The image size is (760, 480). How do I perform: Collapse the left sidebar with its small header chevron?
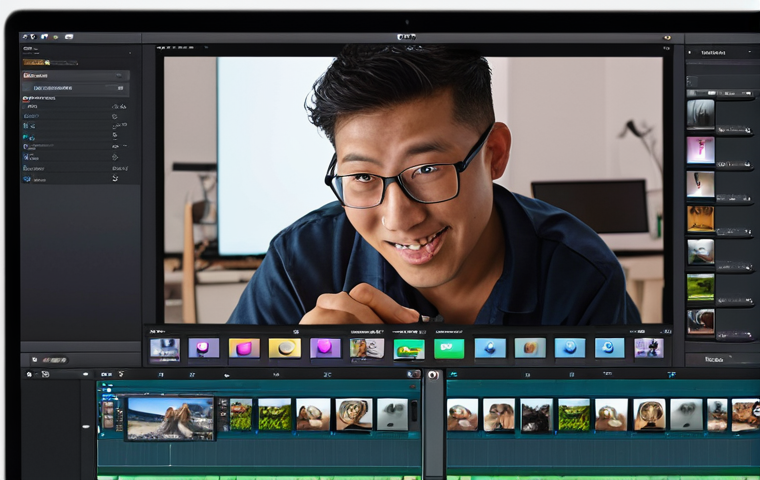tap(130, 52)
